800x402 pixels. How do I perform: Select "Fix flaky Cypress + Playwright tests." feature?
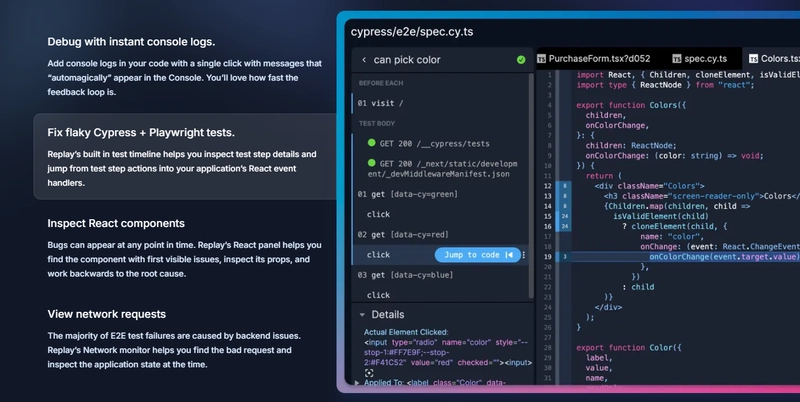coord(185,157)
